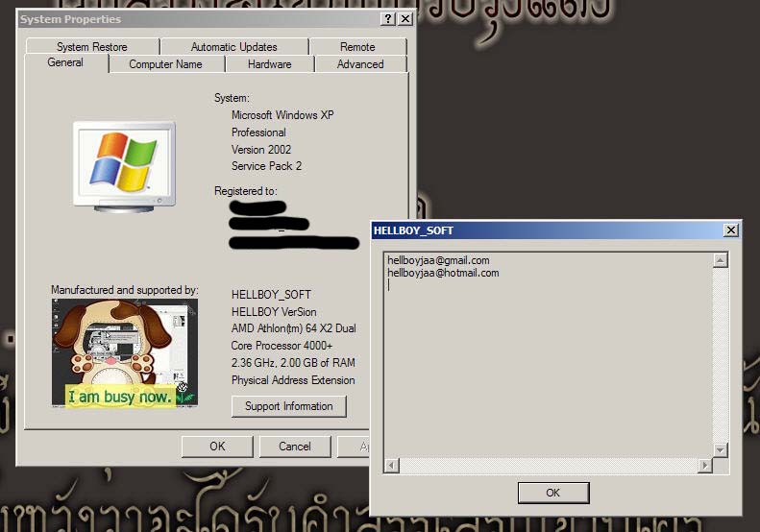760x532 pixels.
Task: Click the hellboyjaa@hotmail.com text line
Action: (x=443, y=273)
